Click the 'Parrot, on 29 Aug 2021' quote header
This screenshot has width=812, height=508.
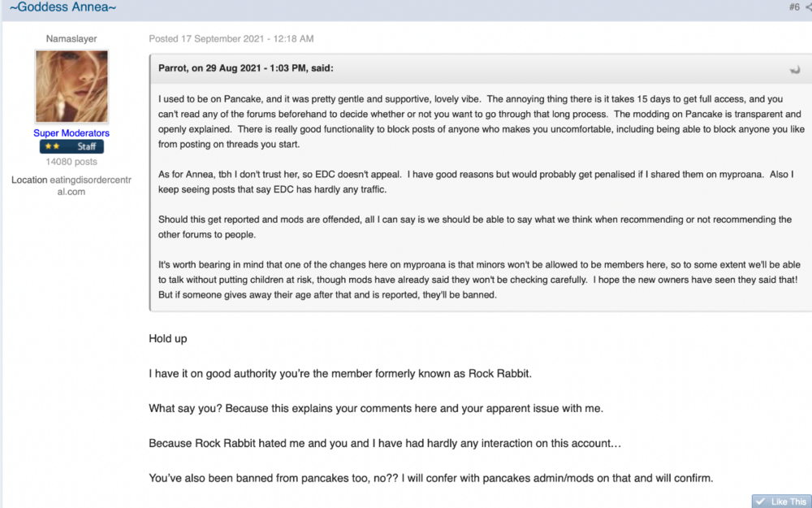[246, 68]
